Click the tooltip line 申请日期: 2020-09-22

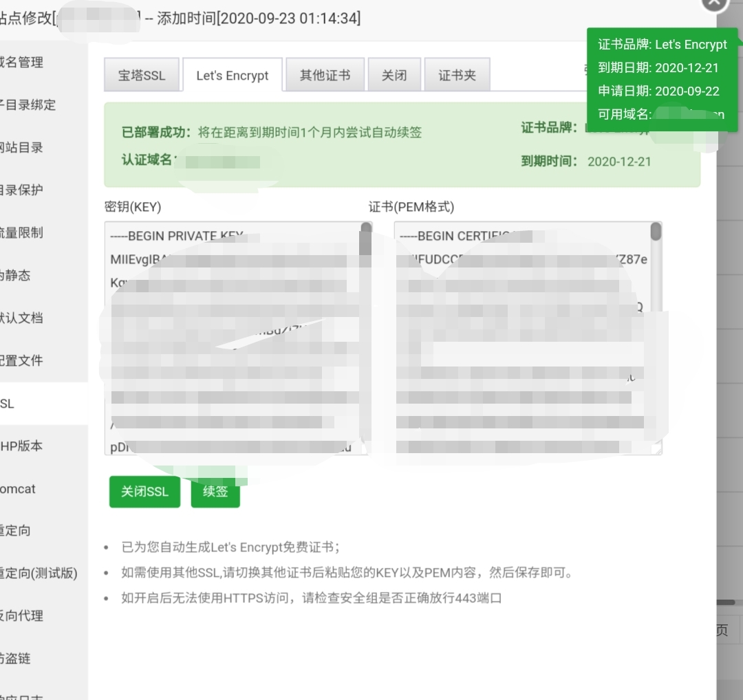pyautogui.click(x=658, y=91)
